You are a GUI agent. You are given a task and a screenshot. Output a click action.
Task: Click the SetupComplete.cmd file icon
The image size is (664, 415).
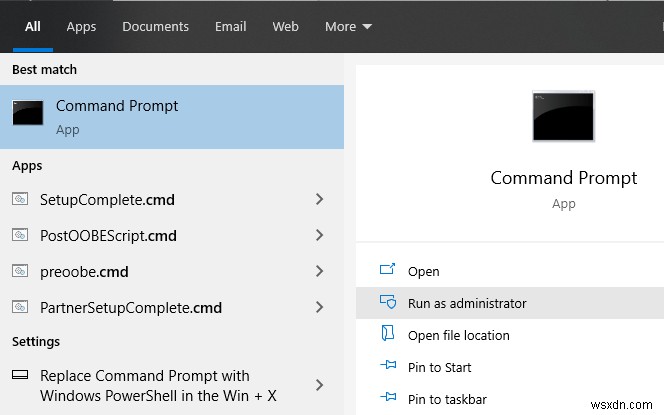[20, 199]
